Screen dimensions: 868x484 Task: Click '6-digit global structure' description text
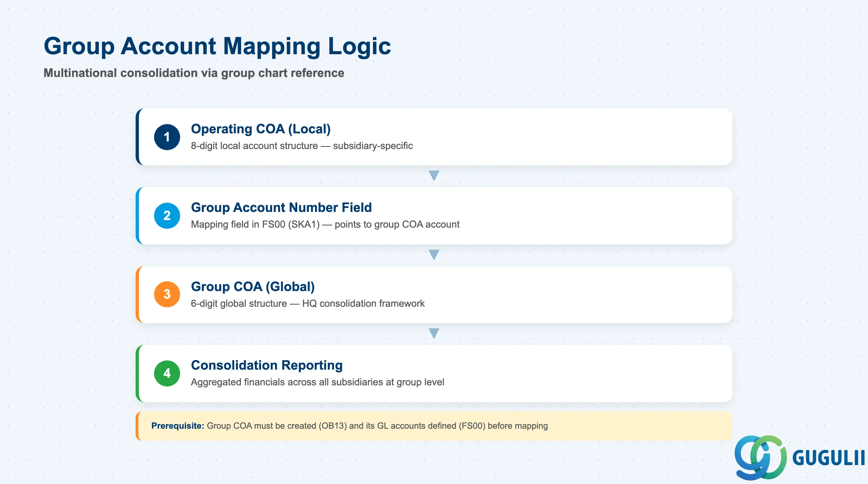[307, 303]
